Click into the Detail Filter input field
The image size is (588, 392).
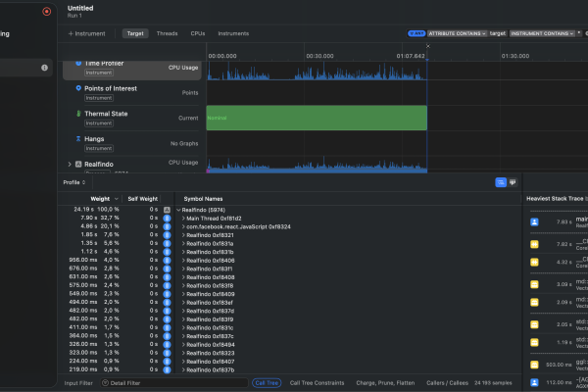pos(174,383)
